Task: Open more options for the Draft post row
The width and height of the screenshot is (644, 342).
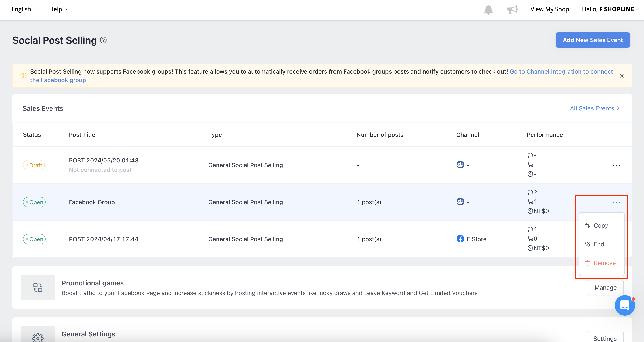Action: (x=616, y=165)
